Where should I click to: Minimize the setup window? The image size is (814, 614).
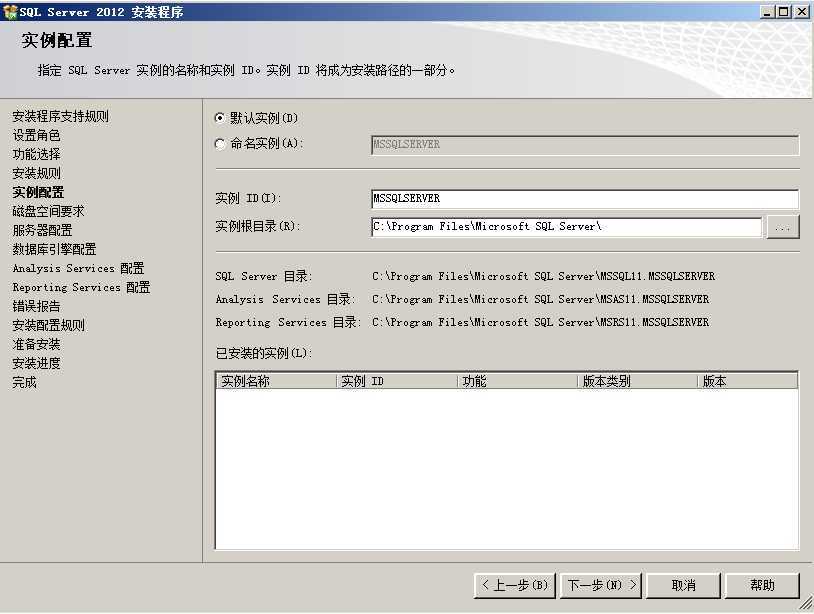tap(767, 11)
